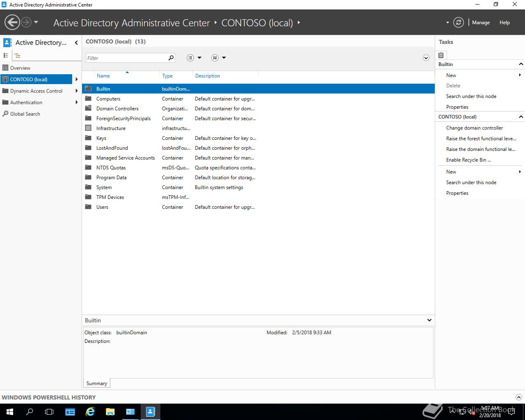The height and width of the screenshot is (420, 525).
Task: Click the Users folder icon
Action: [x=88, y=207]
